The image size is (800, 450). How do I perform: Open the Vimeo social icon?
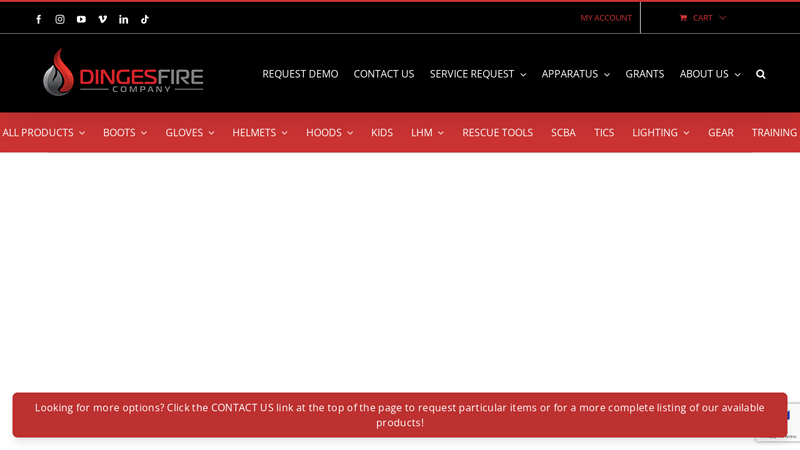pyautogui.click(x=102, y=19)
